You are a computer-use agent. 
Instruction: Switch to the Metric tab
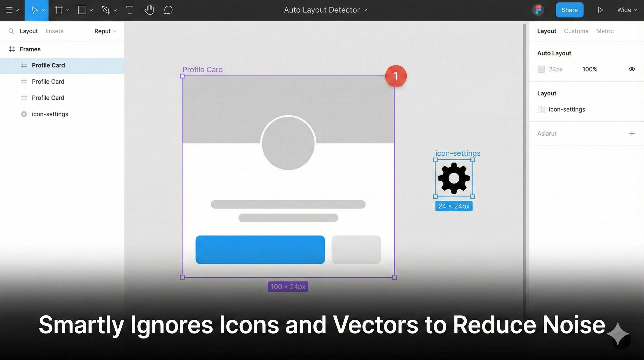click(605, 31)
